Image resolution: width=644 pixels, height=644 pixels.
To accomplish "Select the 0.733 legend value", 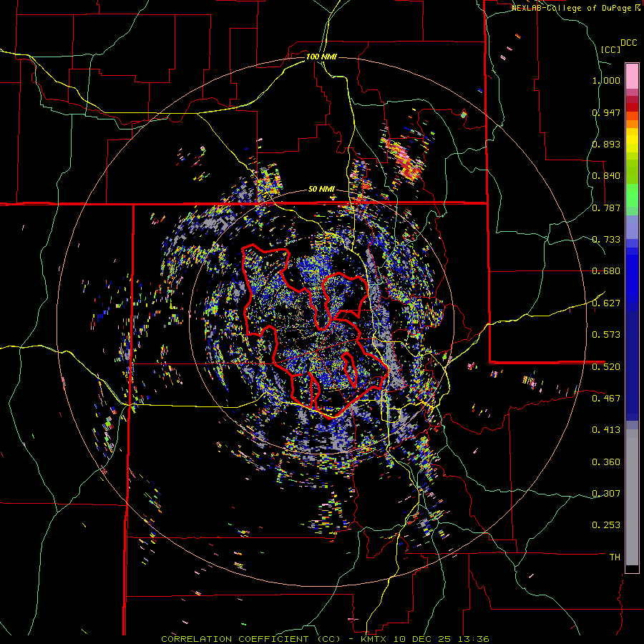I will (x=606, y=240).
